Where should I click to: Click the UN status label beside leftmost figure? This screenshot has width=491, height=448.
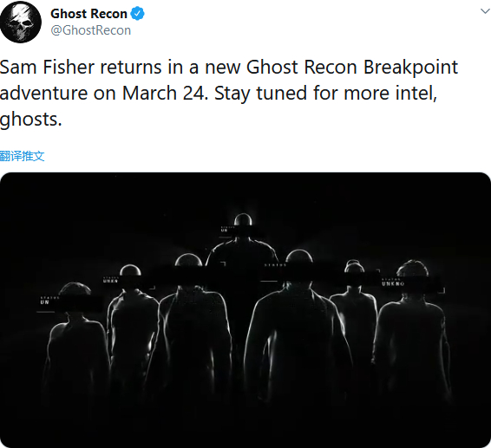tap(44, 302)
